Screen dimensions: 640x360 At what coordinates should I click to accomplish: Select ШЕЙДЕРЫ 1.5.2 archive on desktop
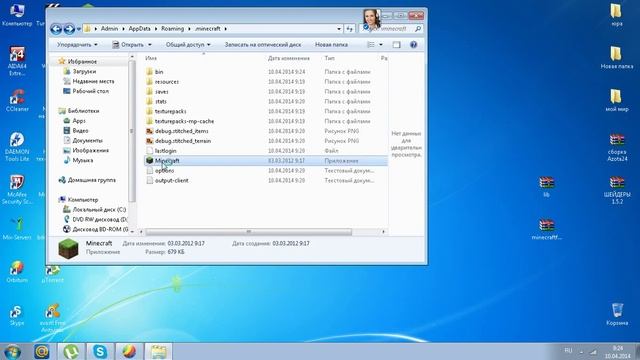click(x=617, y=189)
